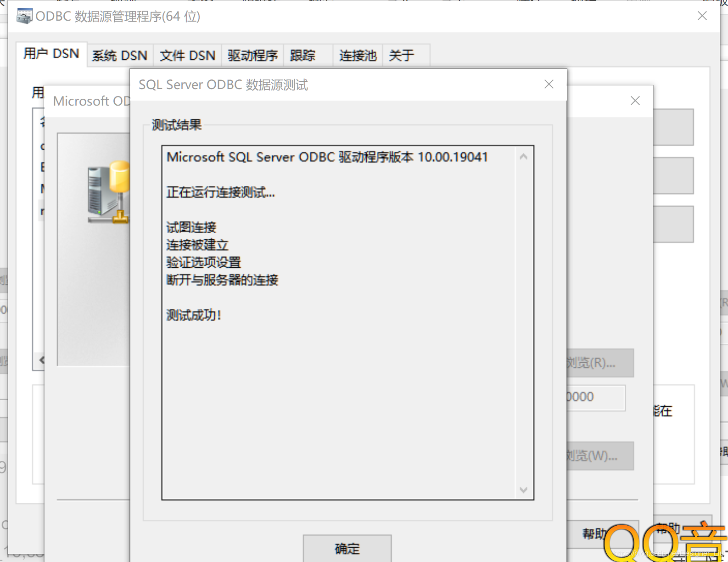Click the 浏览(R)... button behind dialog

click(x=600, y=363)
